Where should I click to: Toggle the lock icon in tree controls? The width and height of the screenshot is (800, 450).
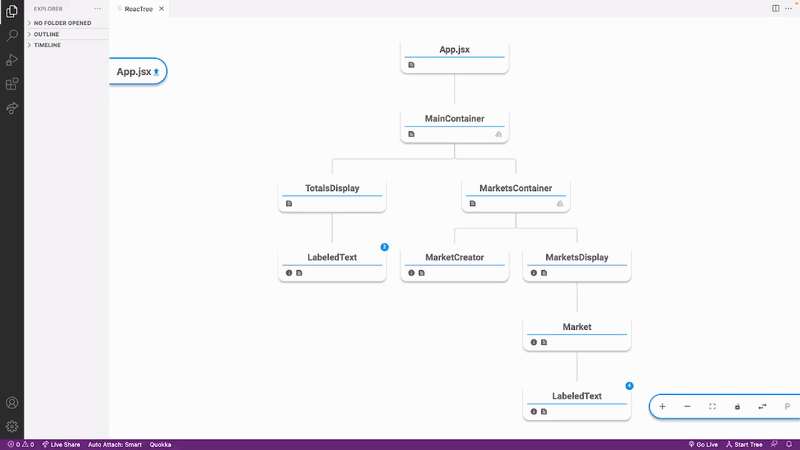[737, 407]
